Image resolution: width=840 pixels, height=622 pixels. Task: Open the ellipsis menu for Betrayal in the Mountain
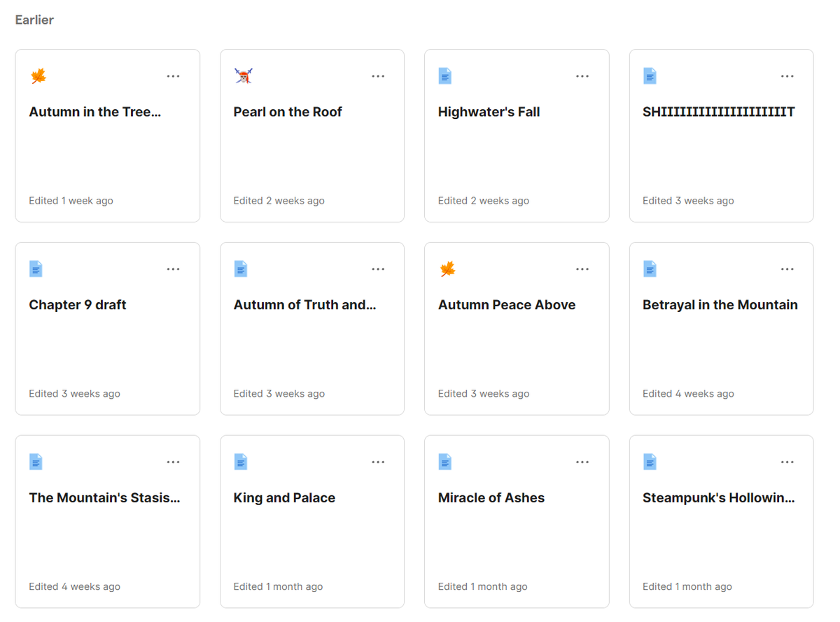tap(787, 269)
